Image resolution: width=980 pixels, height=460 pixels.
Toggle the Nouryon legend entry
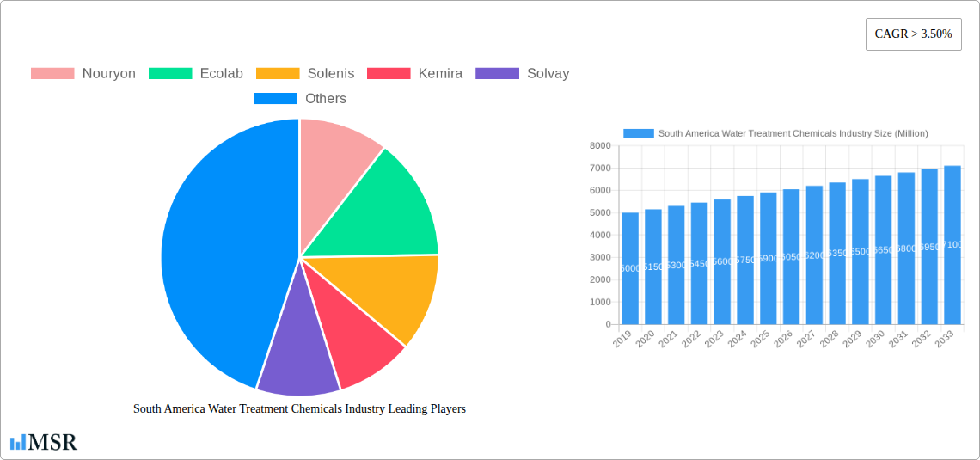pos(83,73)
